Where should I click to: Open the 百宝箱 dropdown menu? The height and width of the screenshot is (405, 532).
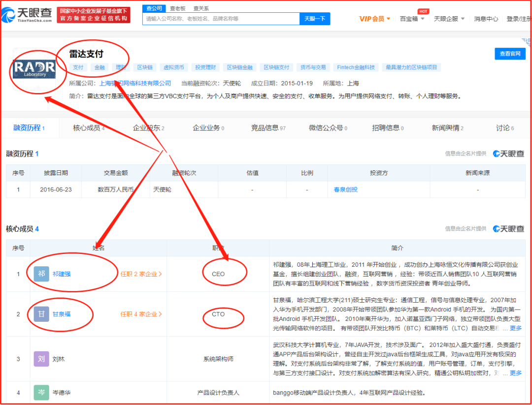click(412, 19)
